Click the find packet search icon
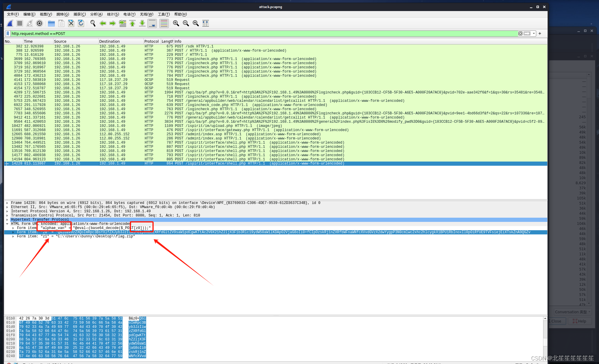The height and width of the screenshot is (364, 599). [x=93, y=24]
